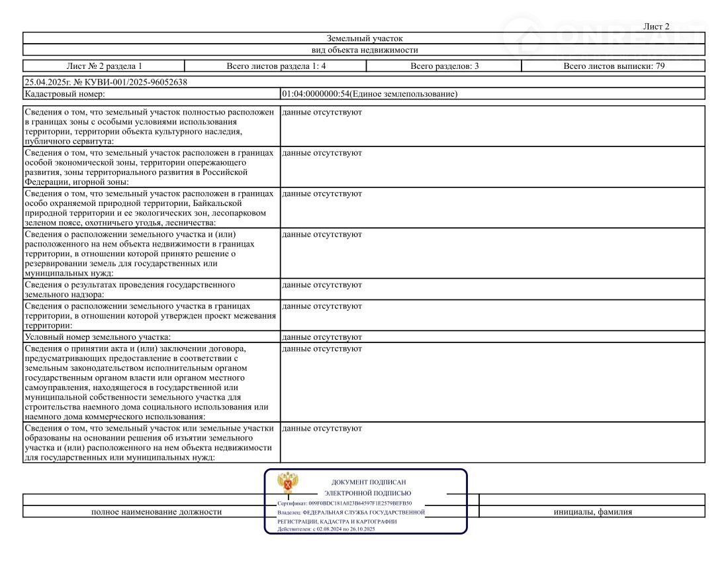728x563 pixels.
Task: Click the "Действителен" validity dates line
Action: (x=326, y=529)
